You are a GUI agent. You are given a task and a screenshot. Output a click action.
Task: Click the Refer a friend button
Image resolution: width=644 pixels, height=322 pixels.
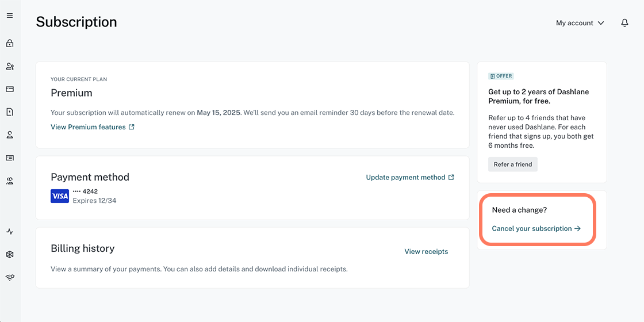coord(512,164)
